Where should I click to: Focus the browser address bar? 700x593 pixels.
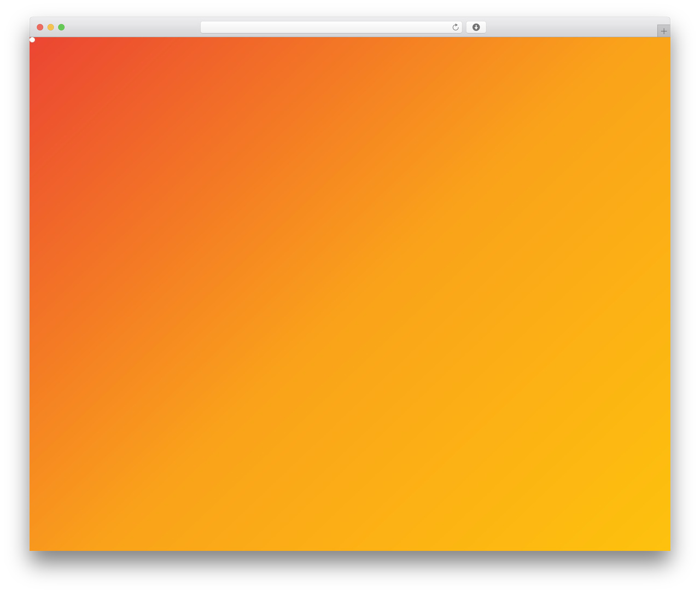tap(331, 27)
